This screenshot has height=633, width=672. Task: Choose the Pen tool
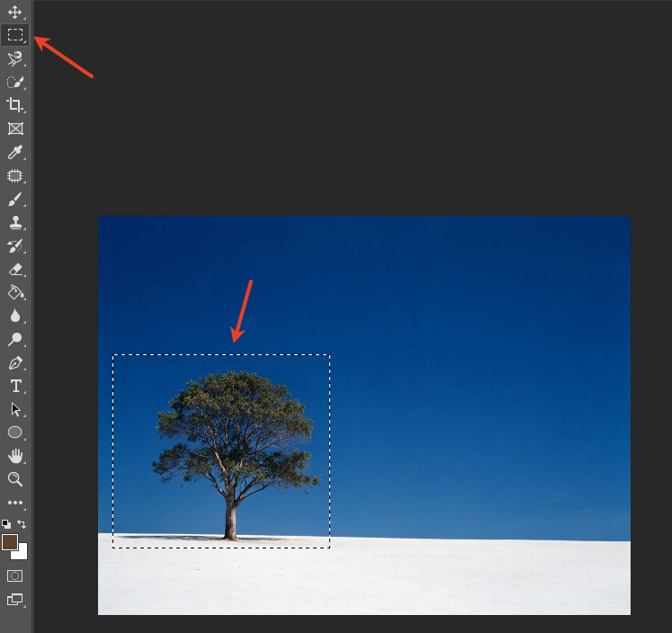pyautogui.click(x=15, y=362)
